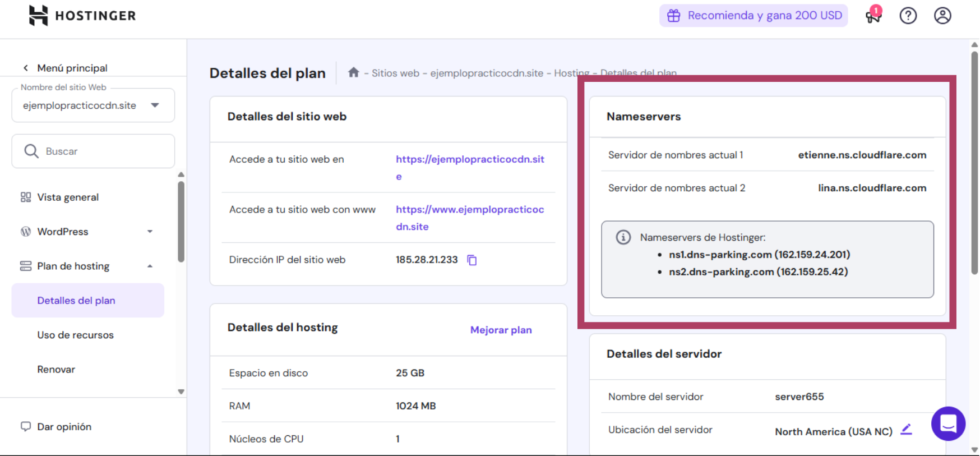Image resolution: width=980 pixels, height=456 pixels.
Task: Click the home icon in breadcrumb
Action: 353,72
